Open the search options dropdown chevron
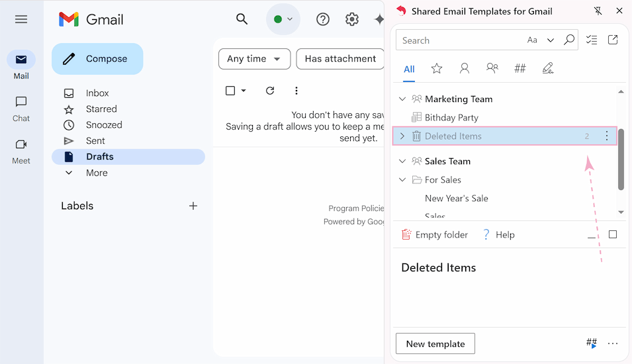The image size is (632, 364). point(550,40)
